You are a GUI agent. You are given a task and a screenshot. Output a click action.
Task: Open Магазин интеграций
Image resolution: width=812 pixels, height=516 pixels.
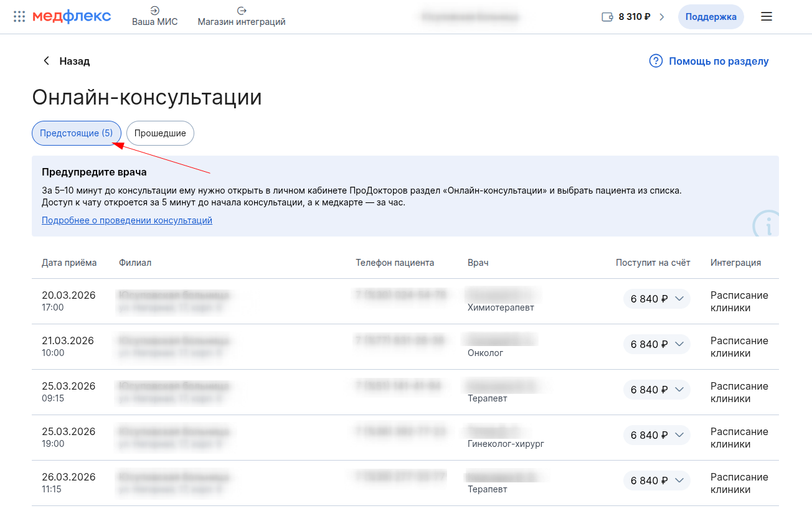click(242, 17)
